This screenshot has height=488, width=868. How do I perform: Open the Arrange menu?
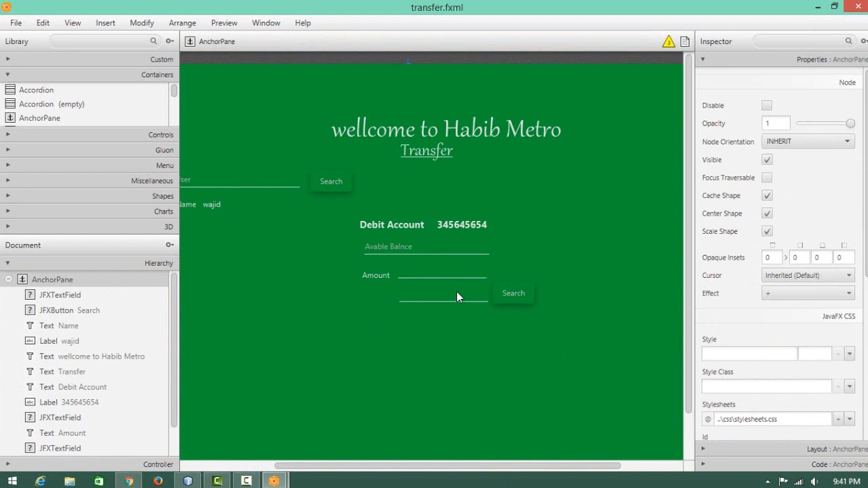pyautogui.click(x=182, y=23)
